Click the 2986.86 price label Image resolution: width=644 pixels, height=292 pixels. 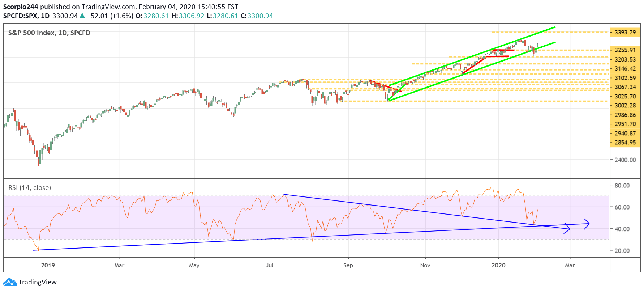pos(625,115)
